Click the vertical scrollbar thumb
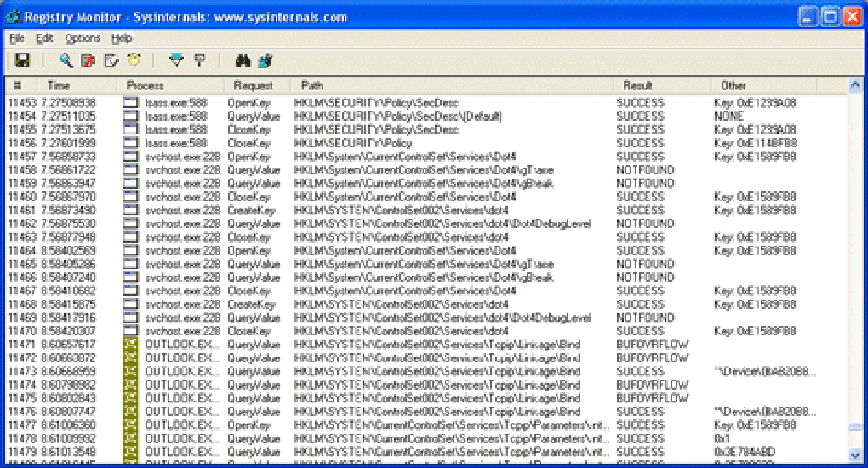868x468 pixels. pyautogui.click(x=854, y=426)
